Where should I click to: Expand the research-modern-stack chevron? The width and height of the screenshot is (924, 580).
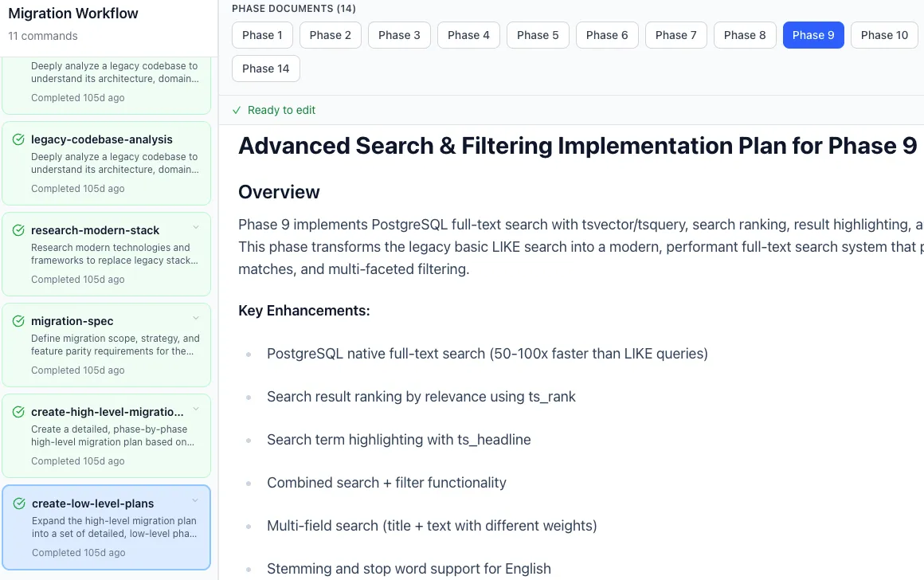coord(196,228)
